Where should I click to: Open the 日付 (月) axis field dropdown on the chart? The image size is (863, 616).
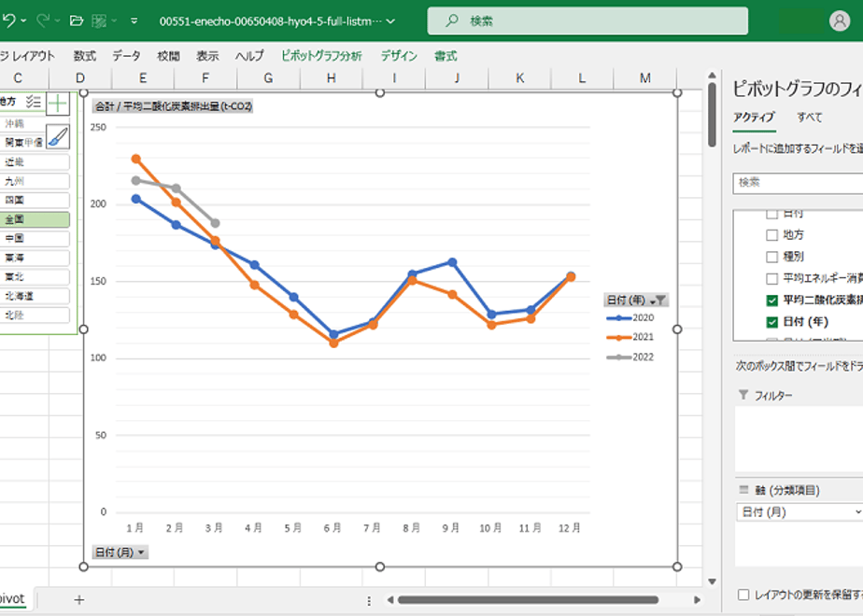(x=120, y=553)
